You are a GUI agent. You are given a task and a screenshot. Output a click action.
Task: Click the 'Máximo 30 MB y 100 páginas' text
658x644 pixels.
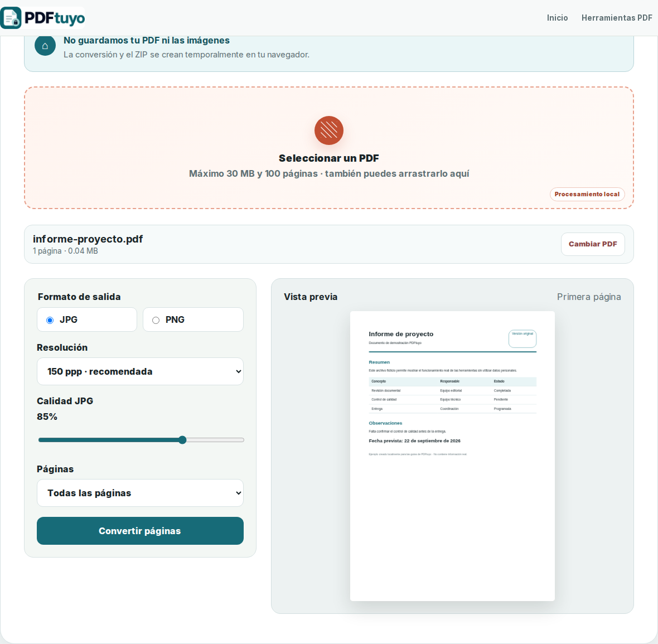pyautogui.click(x=253, y=174)
